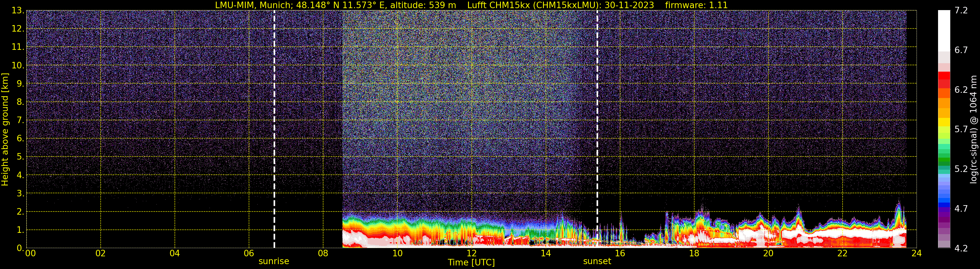Click the time axis tick label 10
The width and height of the screenshot is (980, 269).
(x=397, y=253)
